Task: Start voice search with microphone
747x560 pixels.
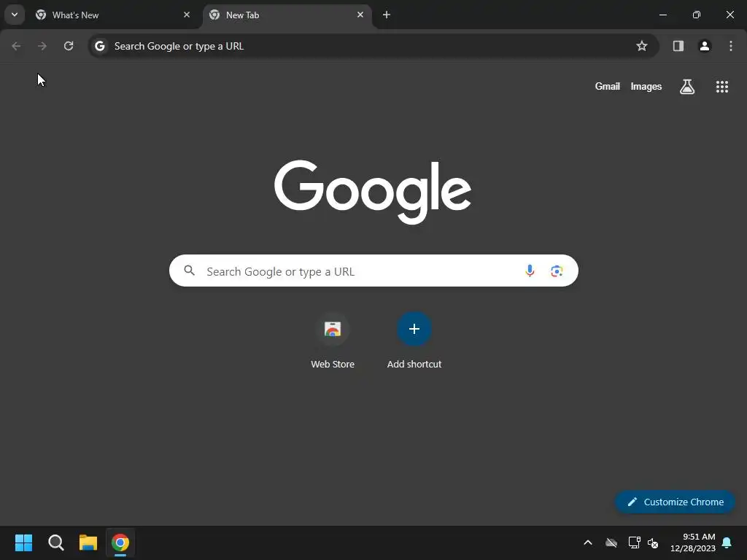Action: click(x=530, y=271)
